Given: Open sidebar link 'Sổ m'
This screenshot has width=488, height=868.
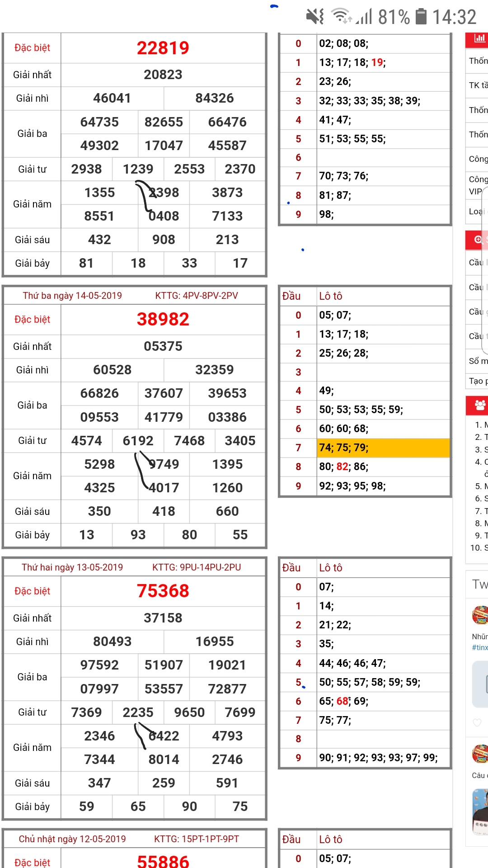Looking at the screenshot, I should pos(478,361).
